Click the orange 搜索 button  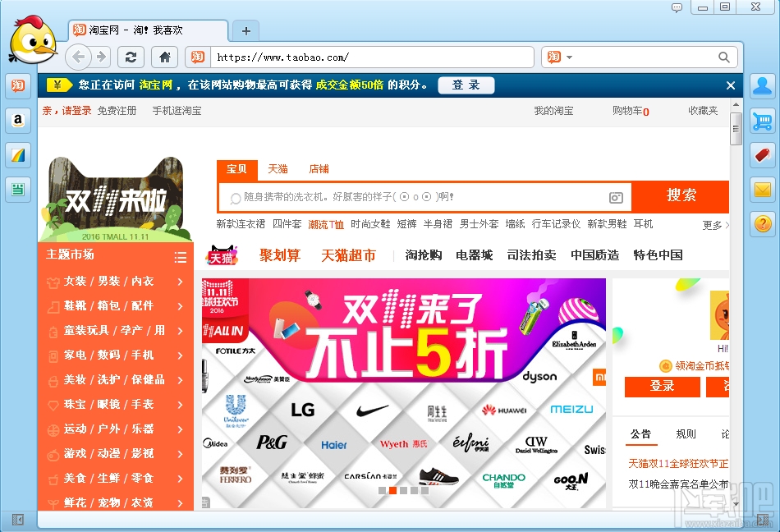pyautogui.click(x=681, y=195)
